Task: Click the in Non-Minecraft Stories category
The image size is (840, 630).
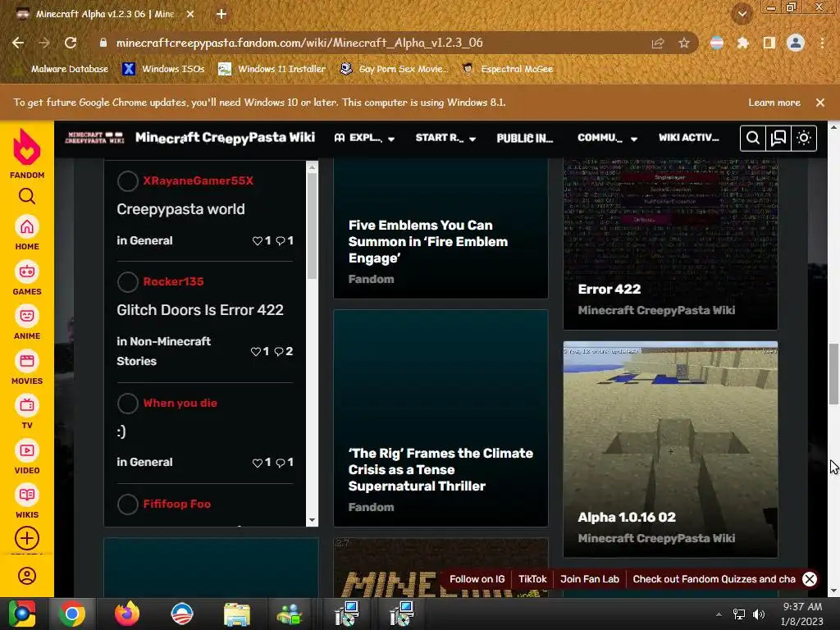Action: coord(163,351)
